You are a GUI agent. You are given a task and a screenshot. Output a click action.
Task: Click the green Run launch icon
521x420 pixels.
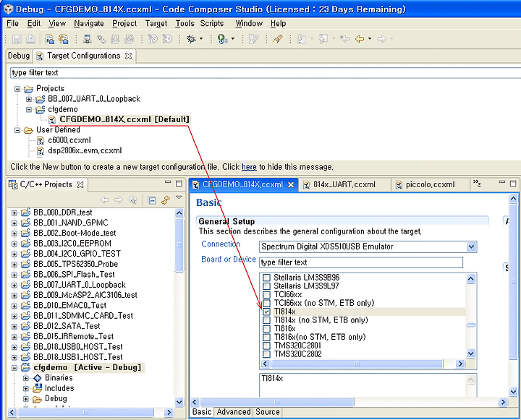click(222, 39)
